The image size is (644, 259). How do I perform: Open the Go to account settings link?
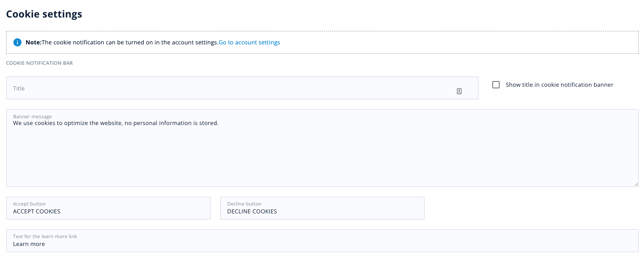pos(249,42)
